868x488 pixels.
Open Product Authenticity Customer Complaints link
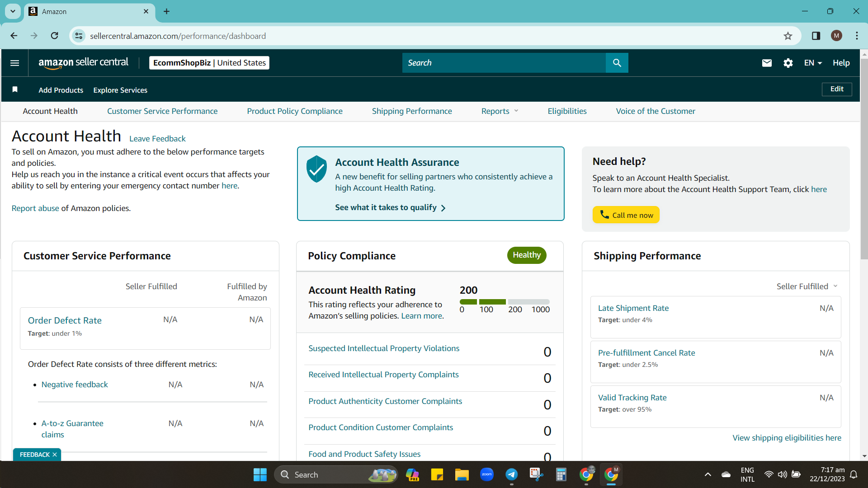(x=385, y=401)
